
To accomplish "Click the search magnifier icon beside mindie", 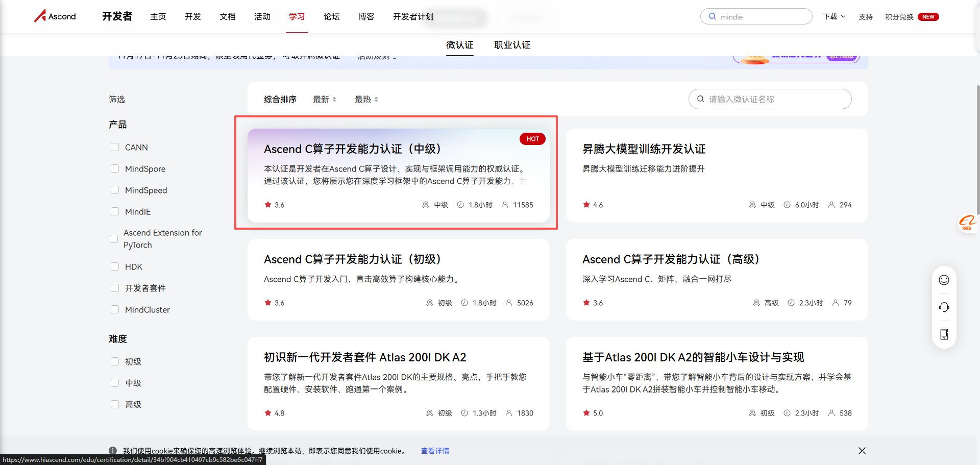I will (x=712, y=16).
